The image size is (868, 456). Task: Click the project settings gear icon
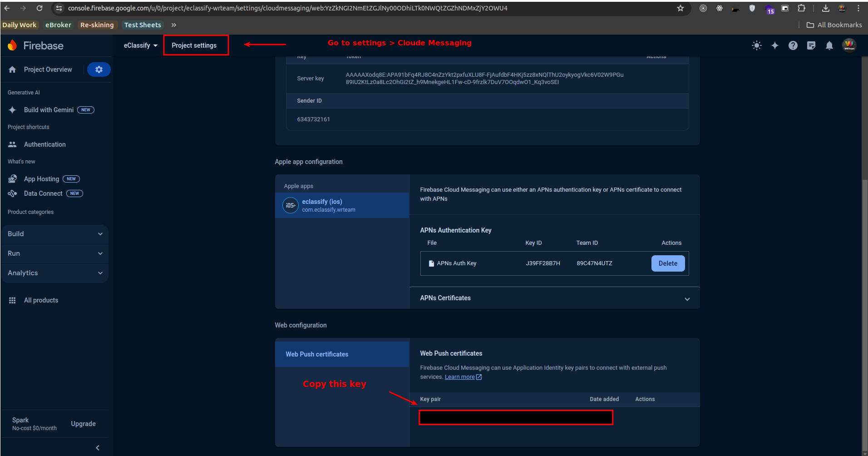(x=99, y=69)
